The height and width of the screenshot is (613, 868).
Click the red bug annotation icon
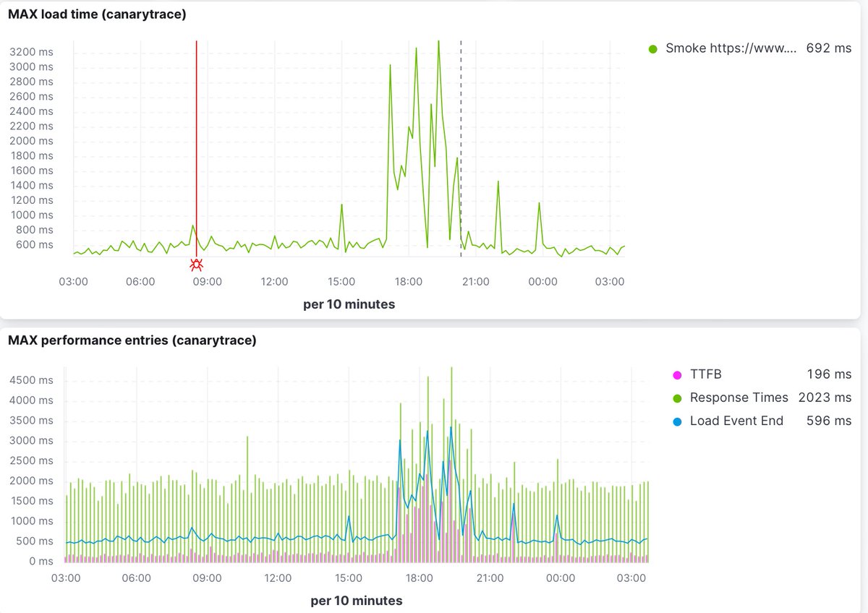coord(196,265)
